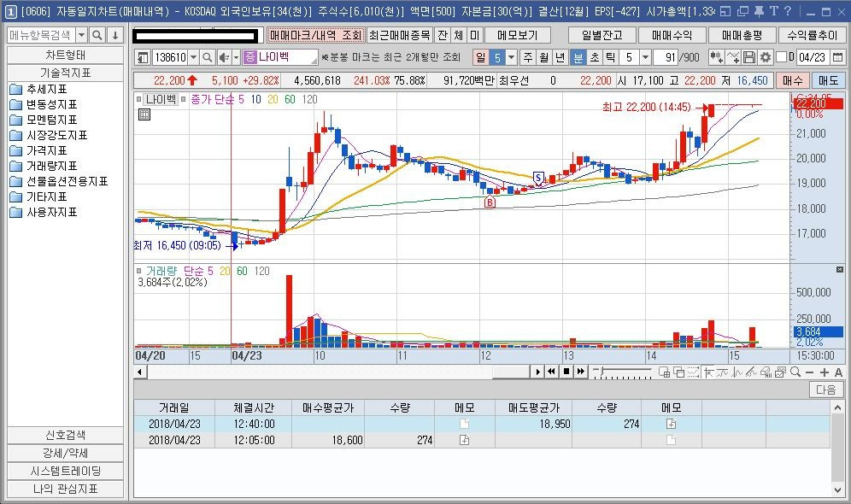Click the help question mark in title bar
The width and height of the screenshot is (851, 504).
click(x=788, y=11)
